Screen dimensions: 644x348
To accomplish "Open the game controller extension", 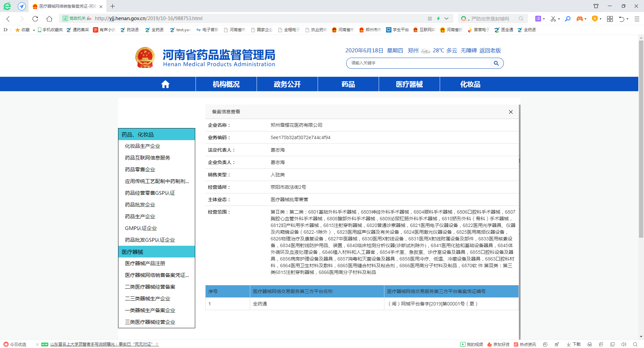I will pos(580,19).
